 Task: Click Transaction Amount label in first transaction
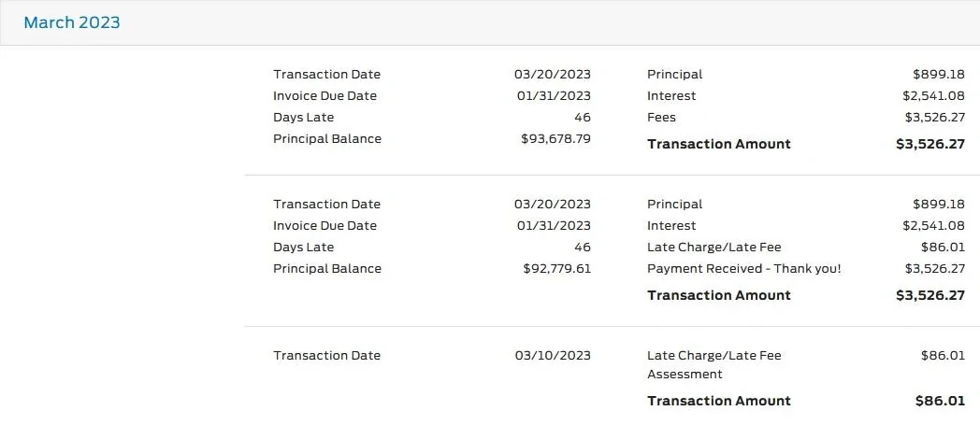(x=718, y=144)
